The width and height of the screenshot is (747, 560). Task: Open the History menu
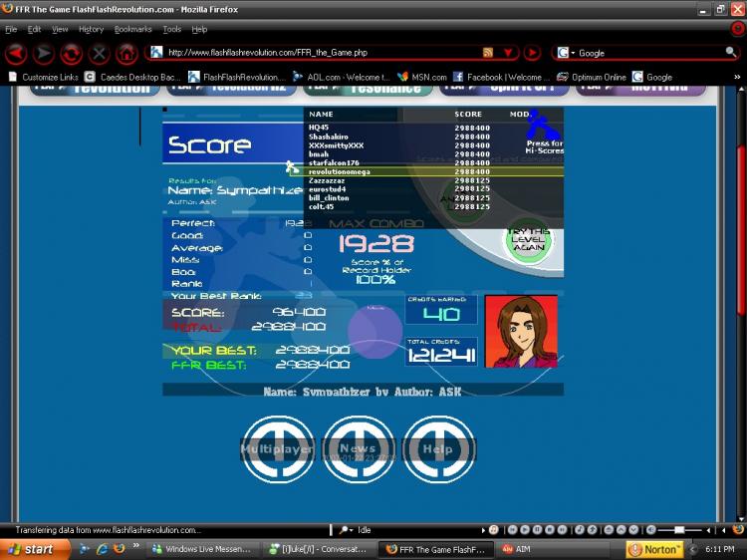pos(91,29)
